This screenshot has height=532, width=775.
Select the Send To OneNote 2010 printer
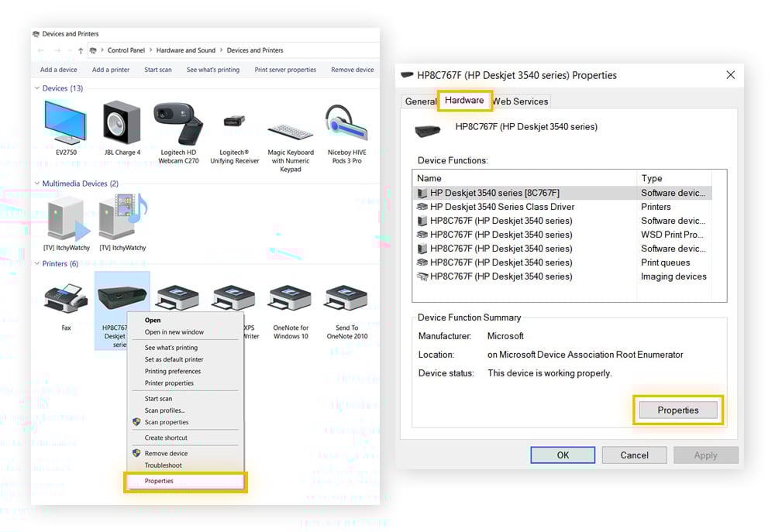[x=346, y=300]
